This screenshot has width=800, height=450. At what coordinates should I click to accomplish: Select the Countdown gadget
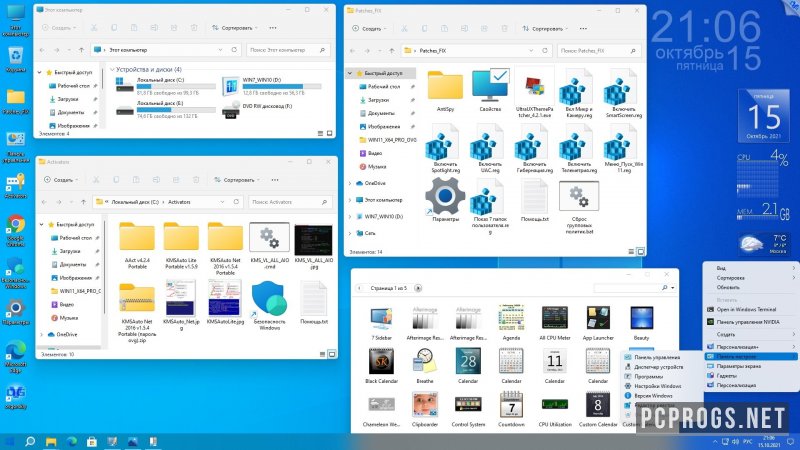(511, 409)
